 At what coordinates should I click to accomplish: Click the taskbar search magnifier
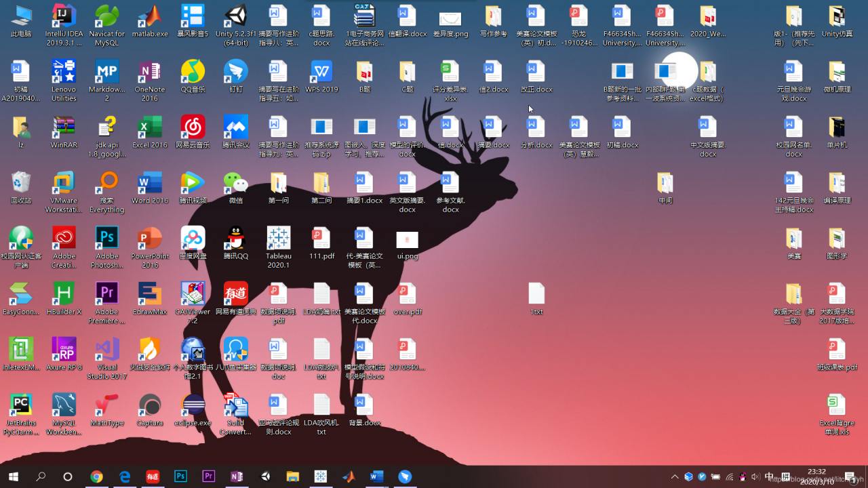click(41, 476)
